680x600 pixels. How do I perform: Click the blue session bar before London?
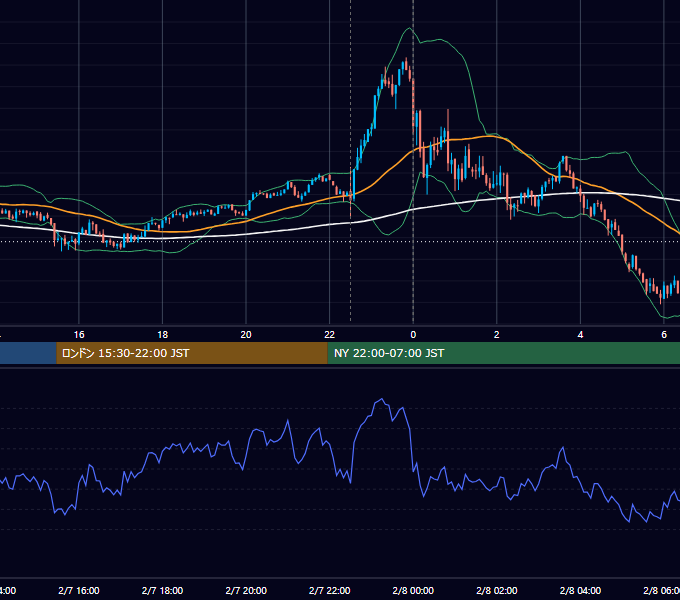pyautogui.click(x=28, y=353)
